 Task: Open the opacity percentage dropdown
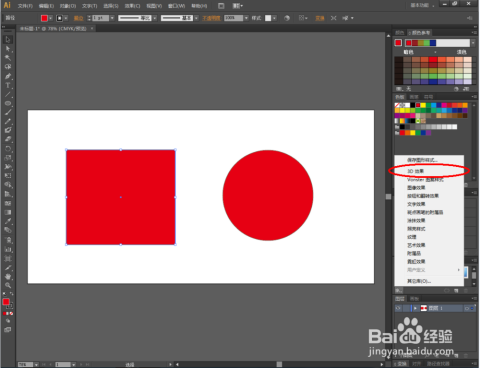click(246, 18)
